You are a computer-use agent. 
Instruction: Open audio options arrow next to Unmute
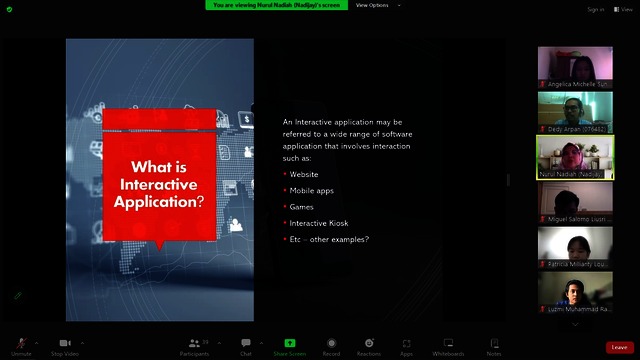pos(37,343)
